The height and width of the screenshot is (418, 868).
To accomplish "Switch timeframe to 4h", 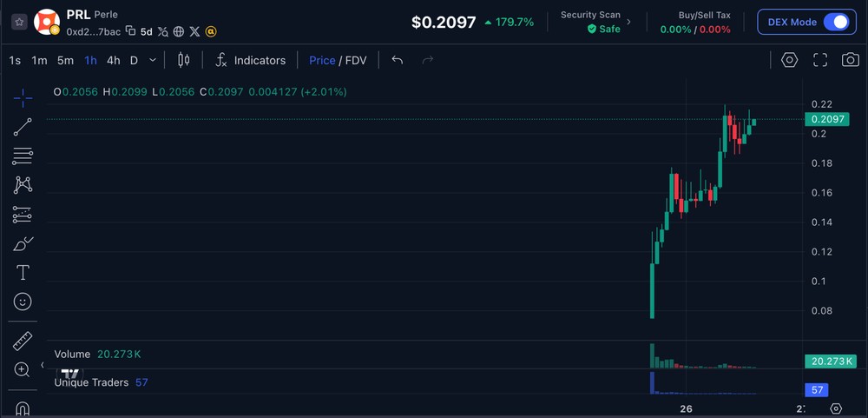I will 114,61.
